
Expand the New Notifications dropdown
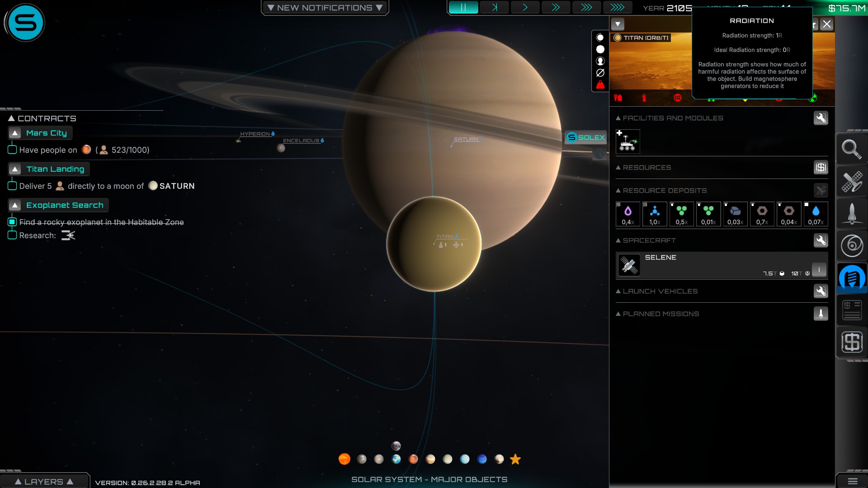(x=325, y=8)
